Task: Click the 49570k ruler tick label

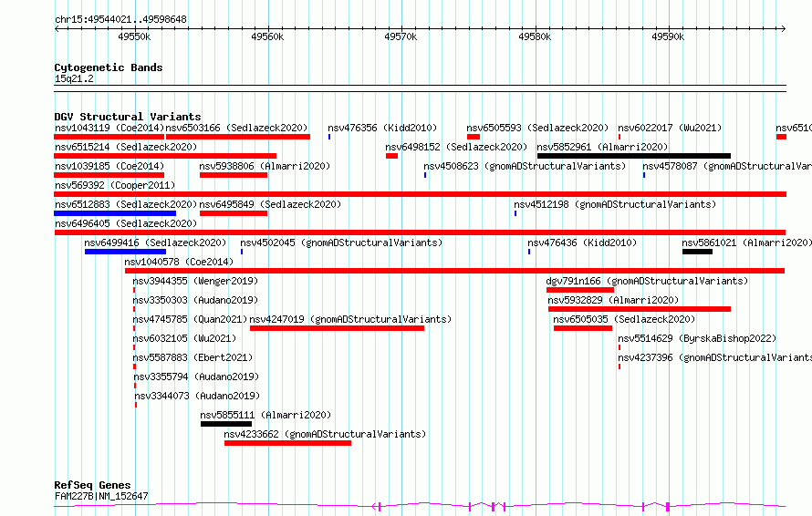Action: 401,36
